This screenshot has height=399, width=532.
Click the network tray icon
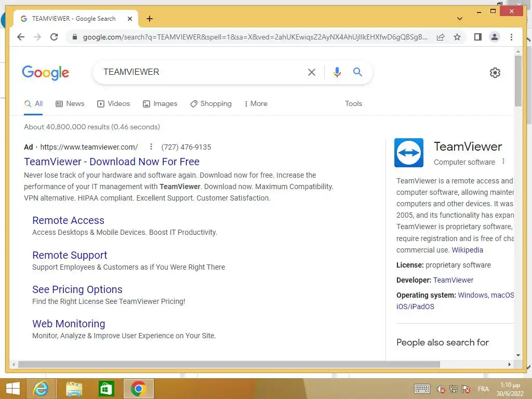453,389
